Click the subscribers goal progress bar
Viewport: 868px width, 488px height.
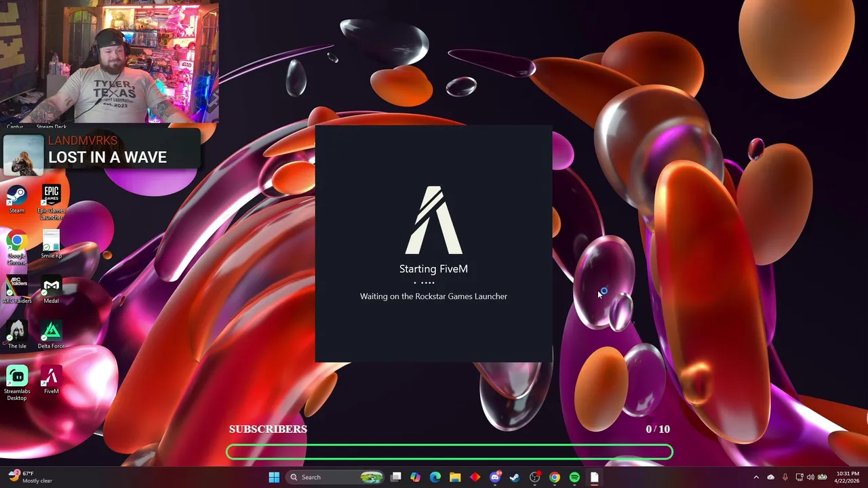[x=450, y=452]
